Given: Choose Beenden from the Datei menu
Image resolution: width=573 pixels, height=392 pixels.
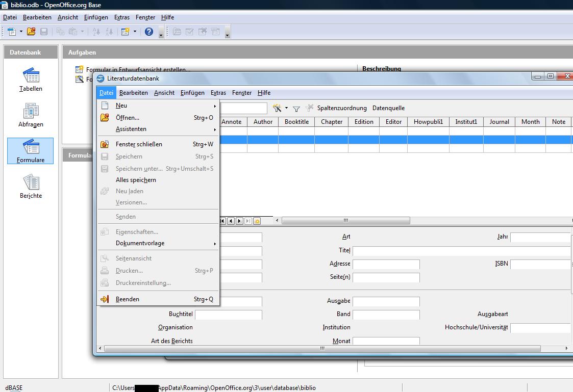Looking at the screenshot, I should coord(128,299).
